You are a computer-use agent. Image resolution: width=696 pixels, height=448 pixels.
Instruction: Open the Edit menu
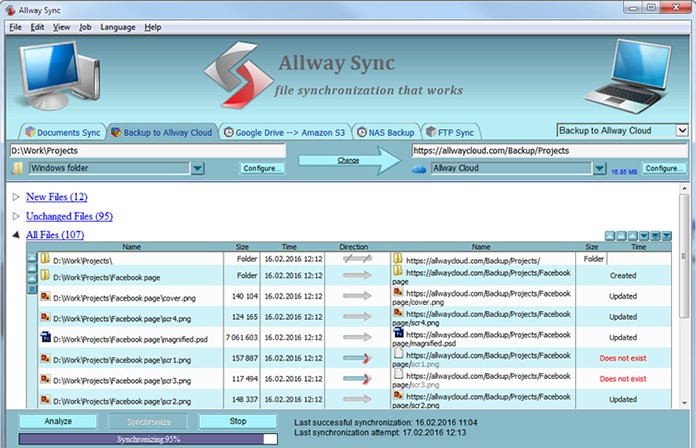pyautogui.click(x=37, y=27)
